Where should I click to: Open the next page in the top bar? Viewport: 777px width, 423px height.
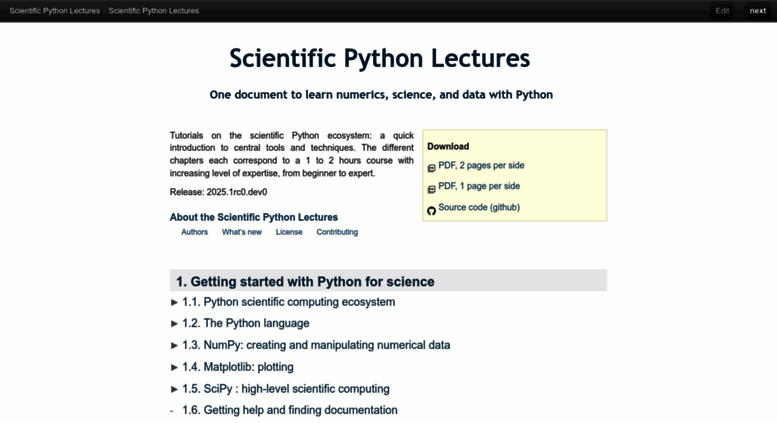click(758, 10)
